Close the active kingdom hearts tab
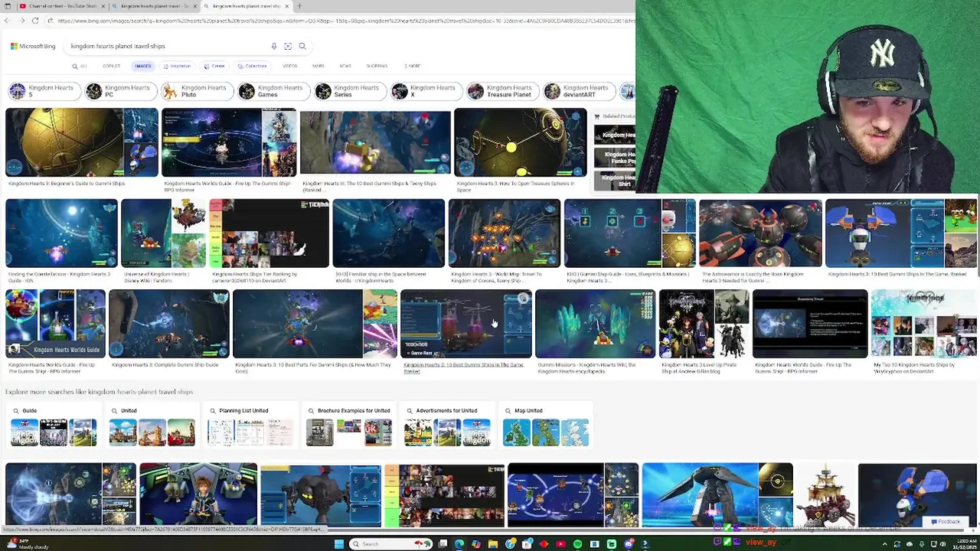The height and width of the screenshot is (551, 980). tap(287, 6)
